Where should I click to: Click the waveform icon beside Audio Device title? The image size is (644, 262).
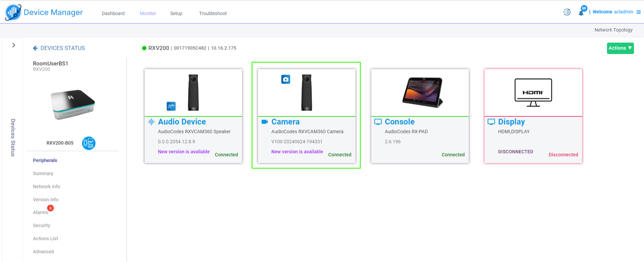click(151, 122)
